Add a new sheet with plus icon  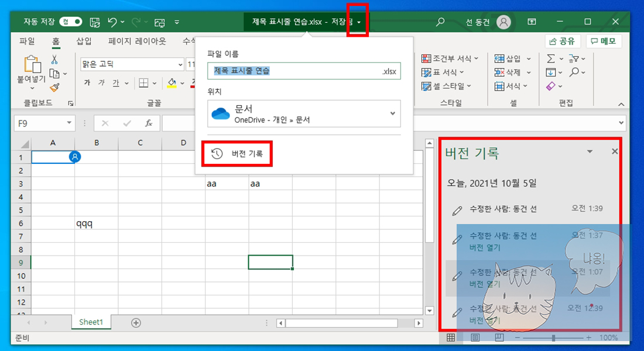pos(136,323)
